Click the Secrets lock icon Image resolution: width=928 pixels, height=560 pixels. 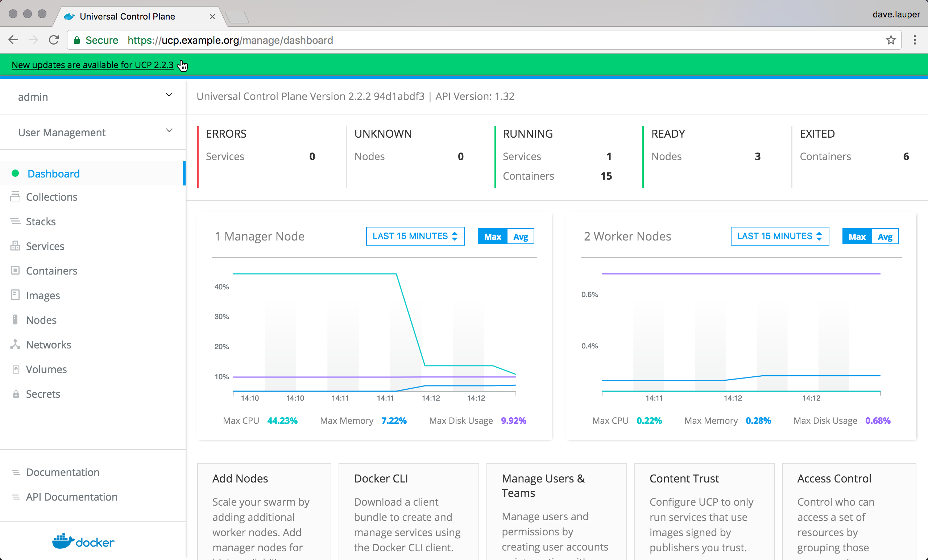(x=16, y=394)
